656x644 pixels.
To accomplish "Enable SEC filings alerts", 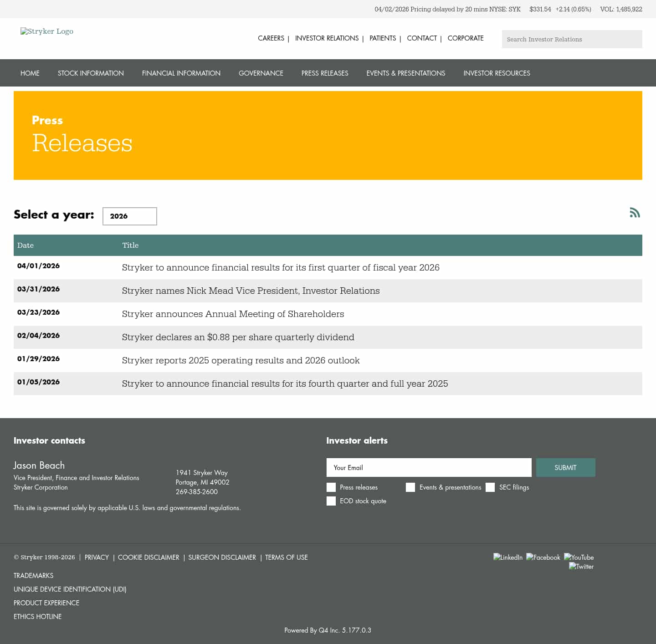I will point(490,487).
